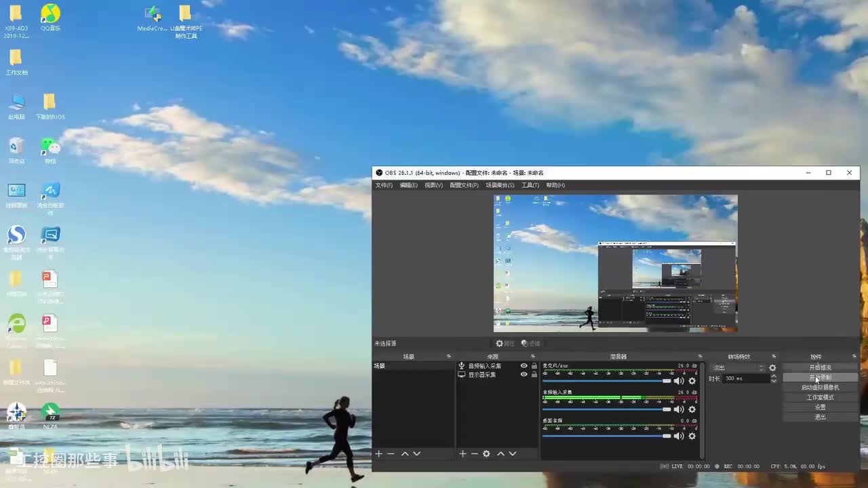Select 此电脑 desktop icon

tap(16, 106)
